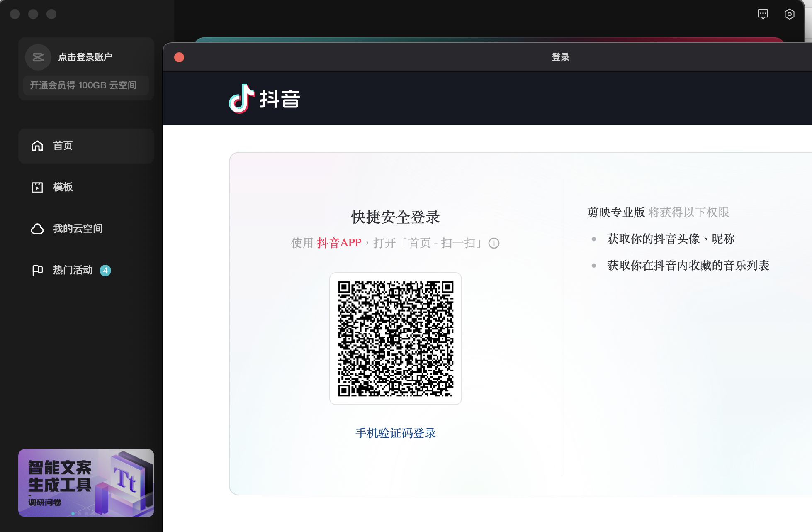Image resolution: width=812 pixels, height=532 pixels.
Task: Click 点击登录账户 to log in
Action: coord(85,57)
